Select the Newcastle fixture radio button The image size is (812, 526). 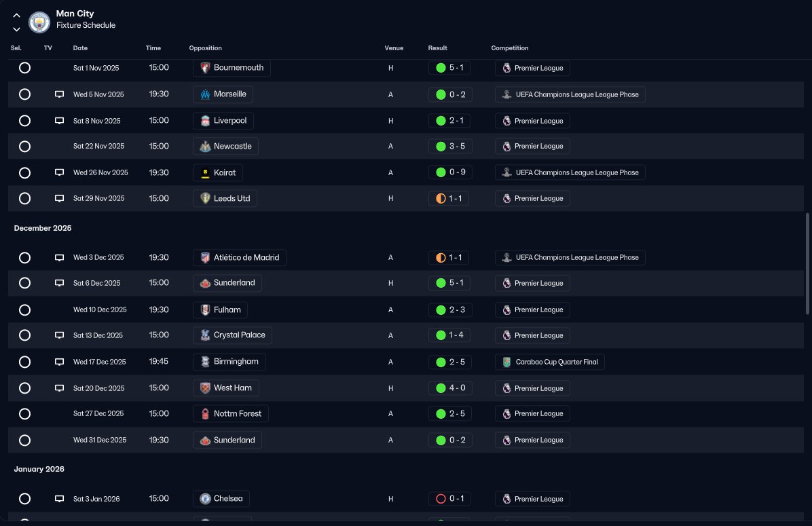[24, 147]
